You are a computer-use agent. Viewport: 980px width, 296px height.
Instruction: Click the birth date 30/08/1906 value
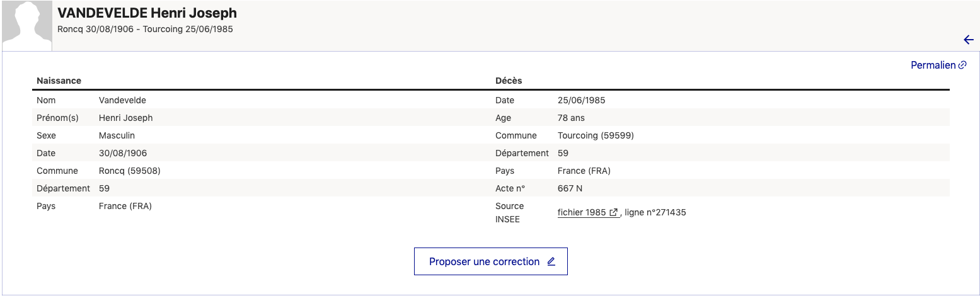(x=123, y=153)
